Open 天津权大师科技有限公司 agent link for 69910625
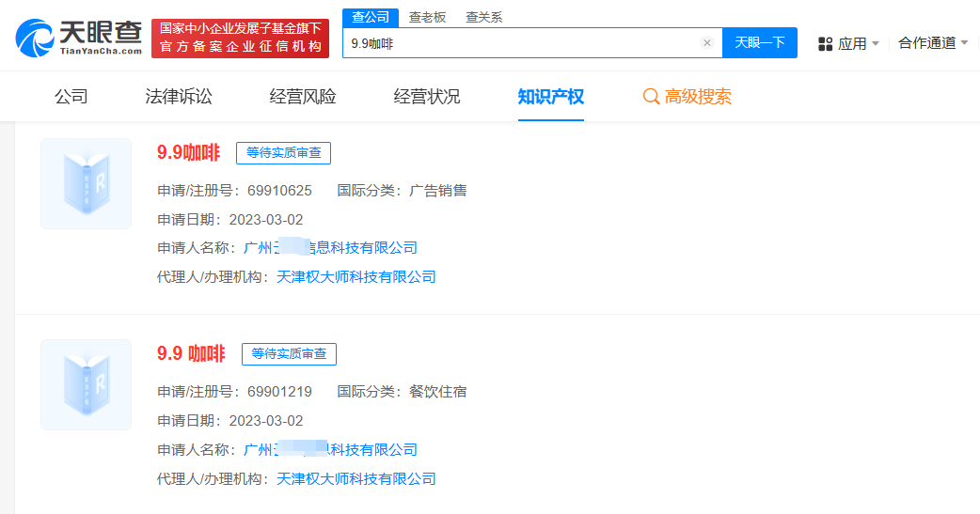980x514 pixels. pyautogui.click(x=356, y=276)
